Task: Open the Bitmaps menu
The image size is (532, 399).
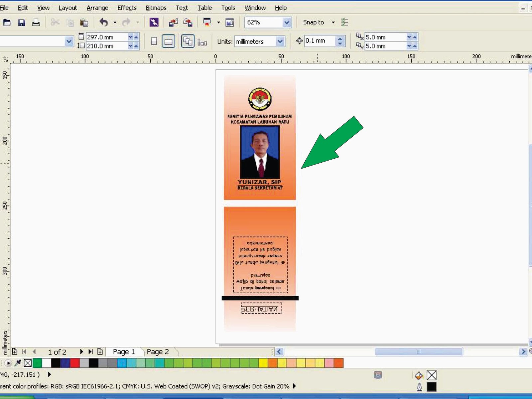Action: coord(156,8)
